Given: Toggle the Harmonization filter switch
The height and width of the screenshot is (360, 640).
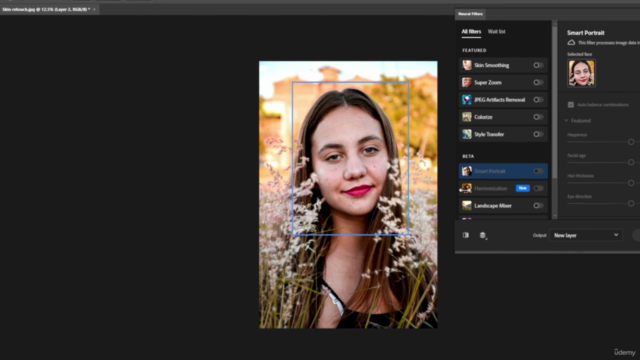Looking at the screenshot, I should (538, 188).
